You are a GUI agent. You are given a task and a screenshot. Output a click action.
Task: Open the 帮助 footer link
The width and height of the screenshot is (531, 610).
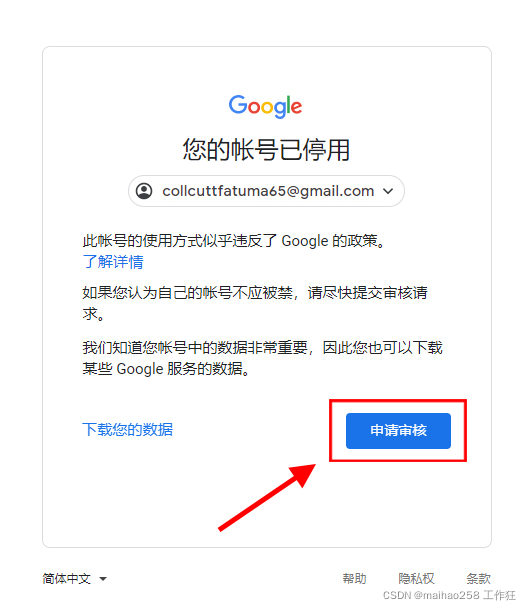coord(354,578)
